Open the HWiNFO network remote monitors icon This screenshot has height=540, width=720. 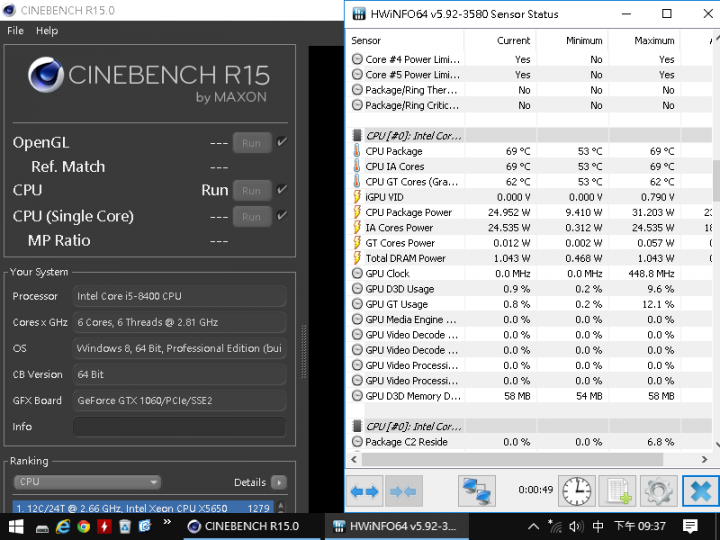(477, 491)
